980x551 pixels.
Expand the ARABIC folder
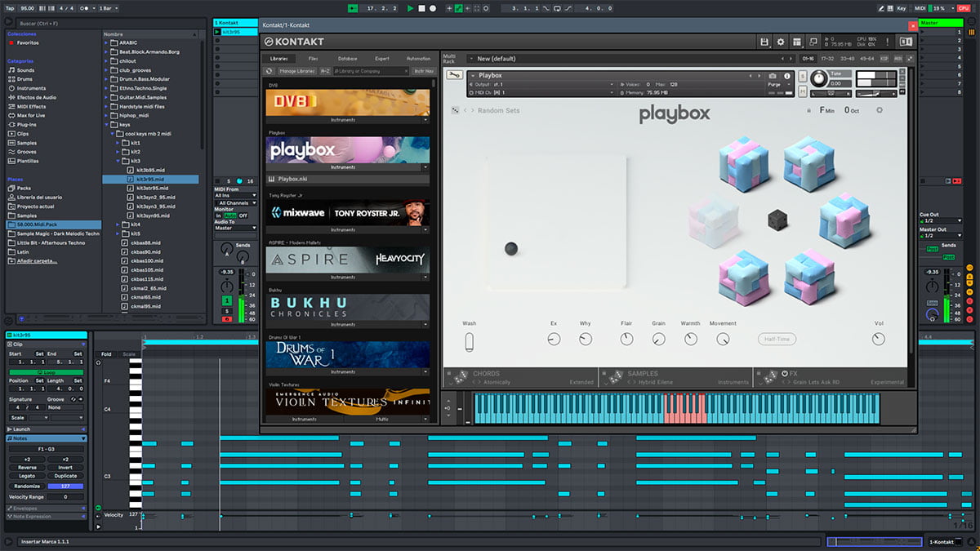tap(107, 42)
